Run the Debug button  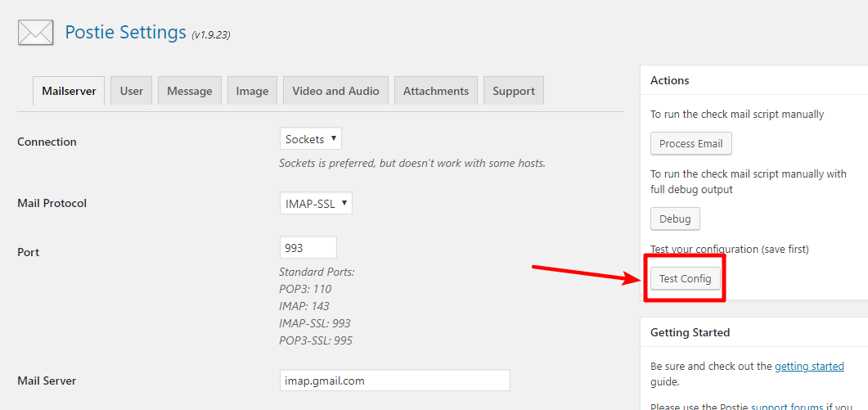[x=675, y=219]
